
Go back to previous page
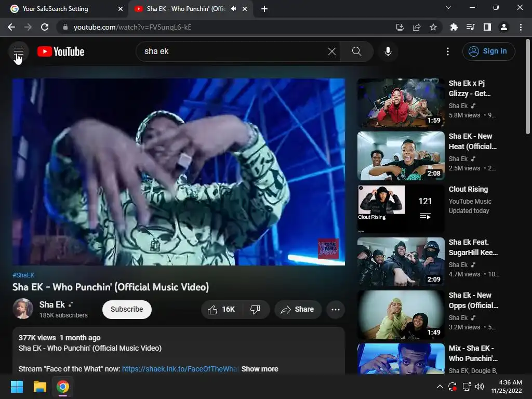pyautogui.click(x=11, y=27)
